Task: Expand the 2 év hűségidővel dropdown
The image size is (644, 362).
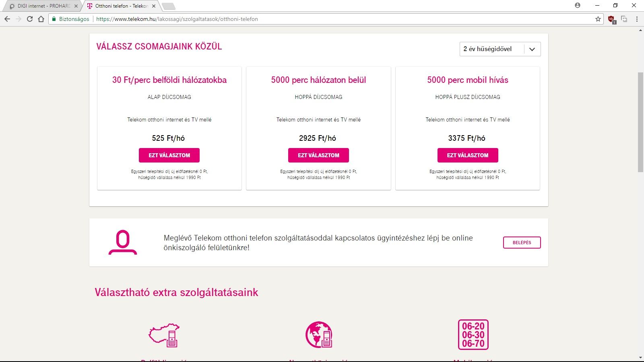Action: (x=500, y=49)
